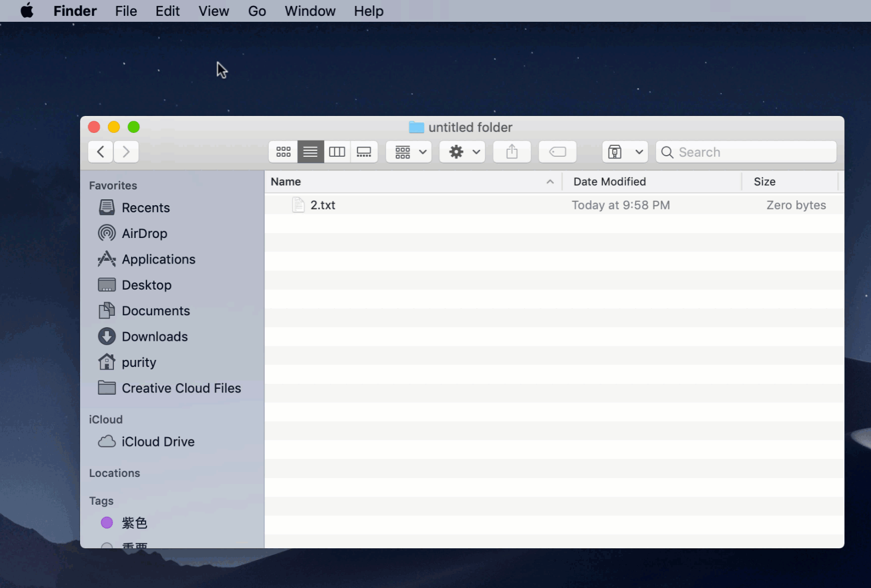Click the 2.txt document icon
This screenshot has width=871, height=588.
(298, 205)
